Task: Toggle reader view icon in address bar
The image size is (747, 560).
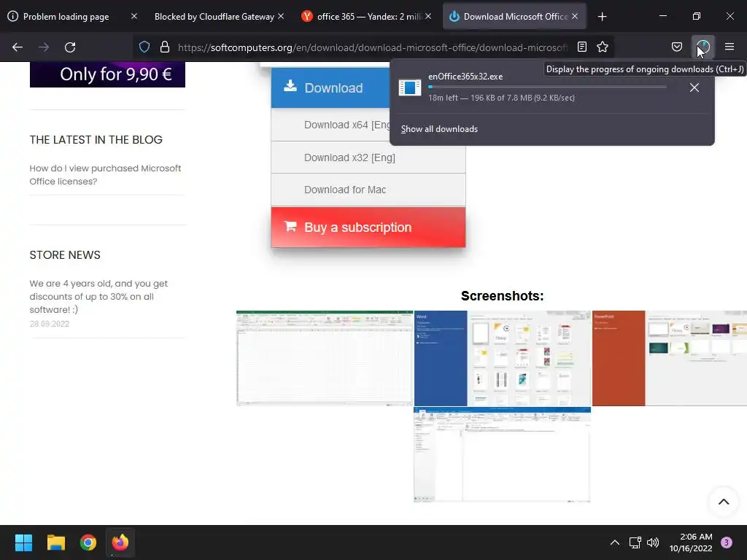Action: pos(581,47)
